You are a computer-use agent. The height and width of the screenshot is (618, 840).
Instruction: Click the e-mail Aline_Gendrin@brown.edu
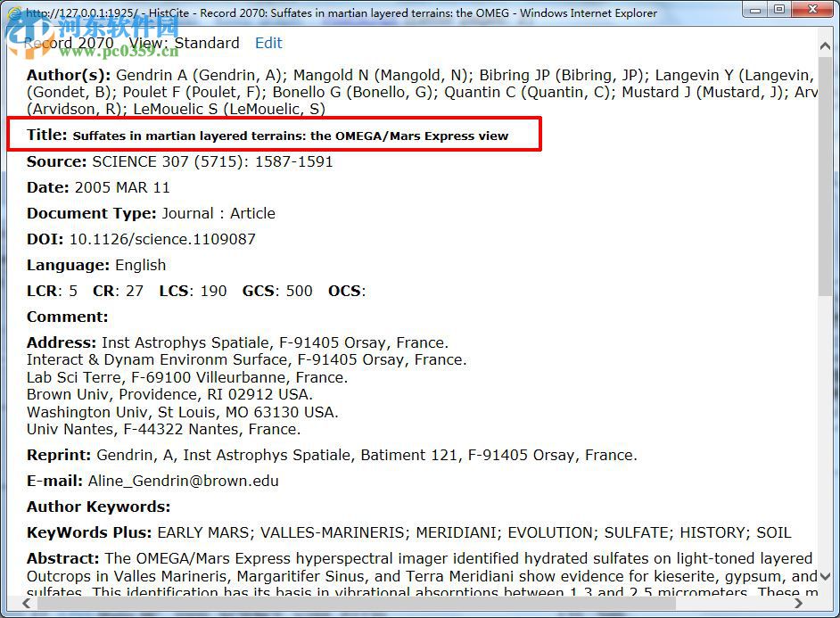(x=183, y=481)
